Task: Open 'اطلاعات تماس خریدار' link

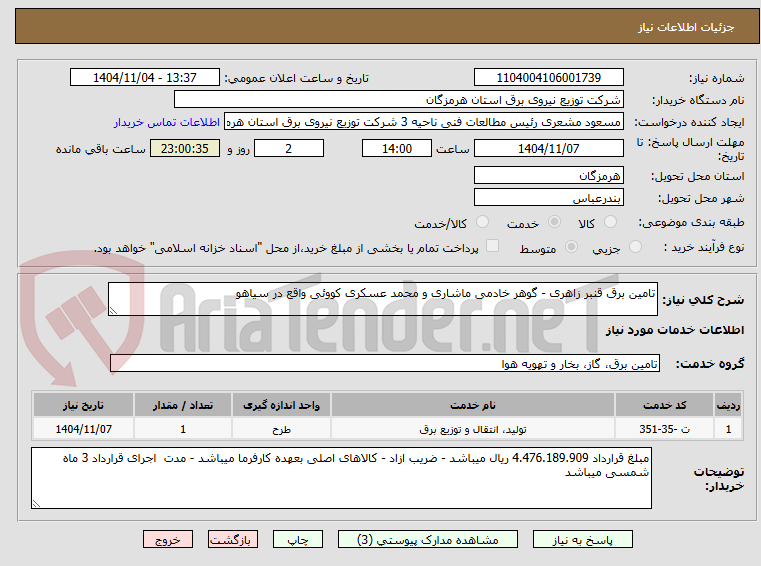Action: pos(167,122)
